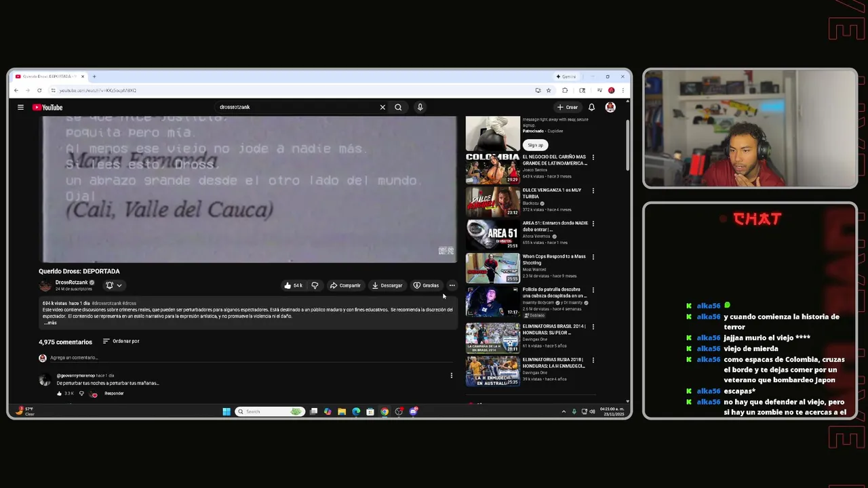868x488 pixels.
Task: Open Gemini in Chrome title bar
Action: point(566,77)
